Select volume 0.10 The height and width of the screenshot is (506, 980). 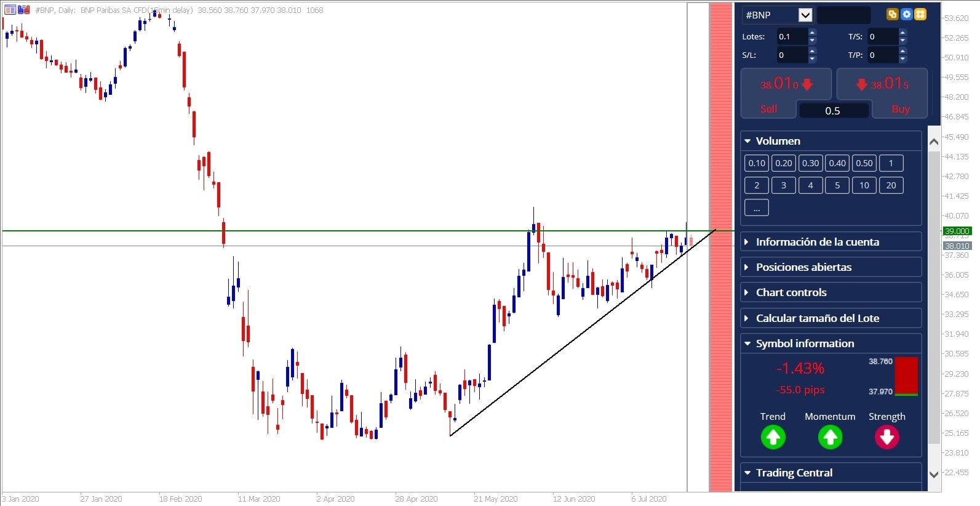[757, 163]
